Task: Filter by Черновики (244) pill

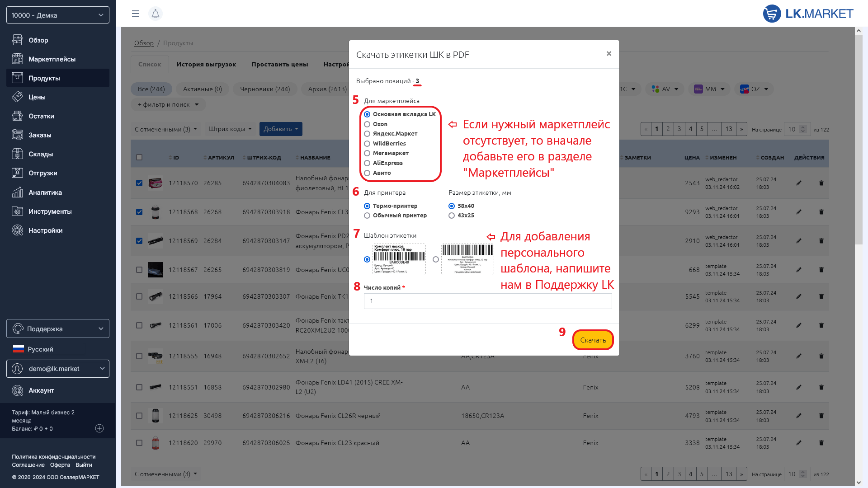Action: click(265, 89)
